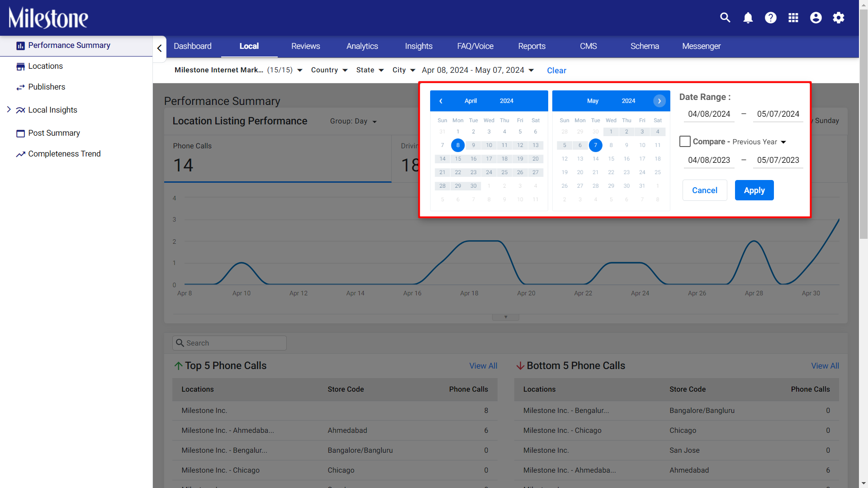The height and width of the screenshot is (488, 868).
Task: Open the notifications bell icon
Action: click(x=748, y=18)
